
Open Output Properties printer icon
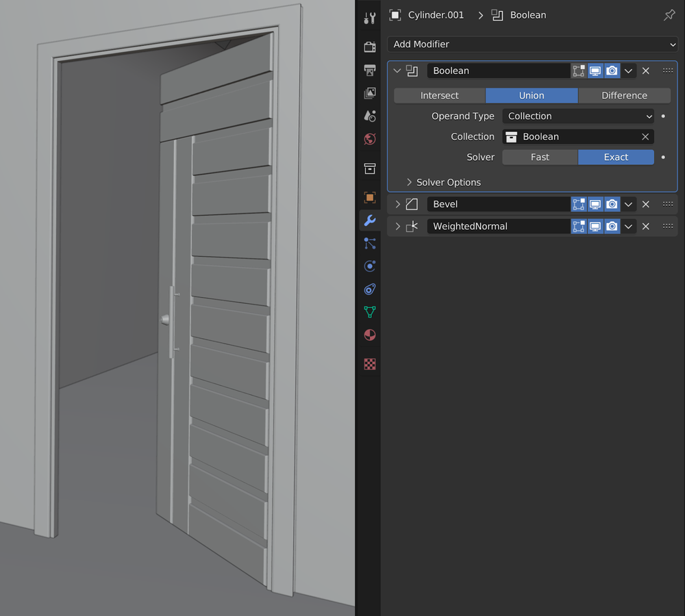pyautogui.click(x=369, y=69)
